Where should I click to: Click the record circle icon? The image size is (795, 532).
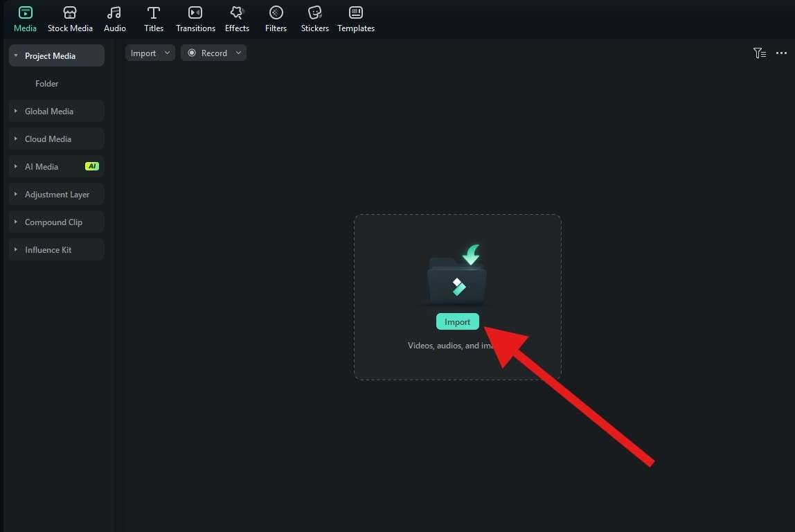[x=192, y=53]
